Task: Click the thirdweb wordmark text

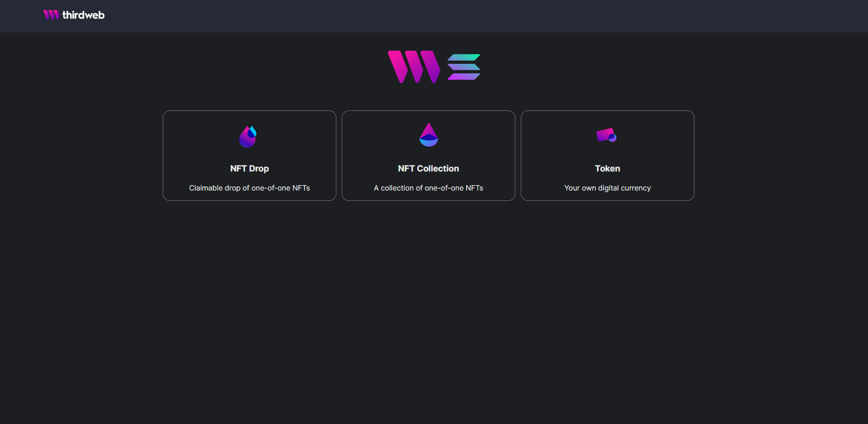Action: click(x=84, y=15)
